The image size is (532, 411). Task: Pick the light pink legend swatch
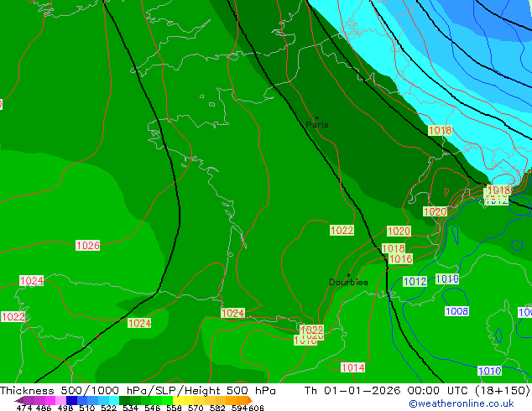(x=60, y=400)
